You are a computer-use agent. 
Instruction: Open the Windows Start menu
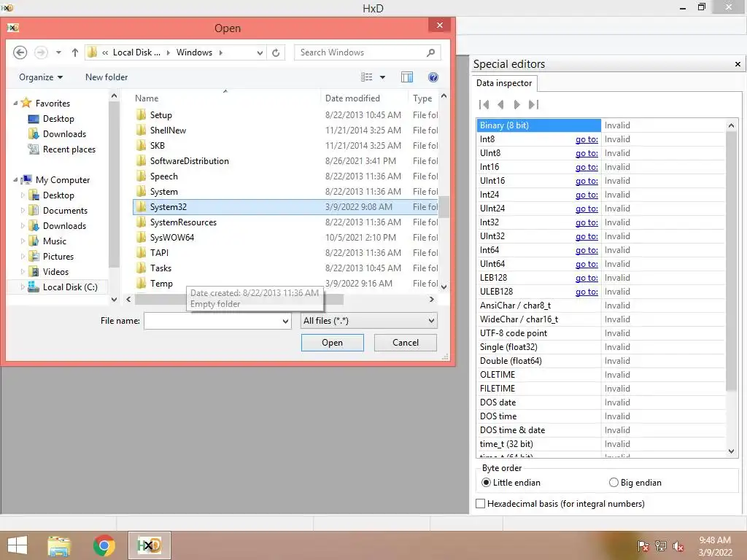(x=18, y=545)
